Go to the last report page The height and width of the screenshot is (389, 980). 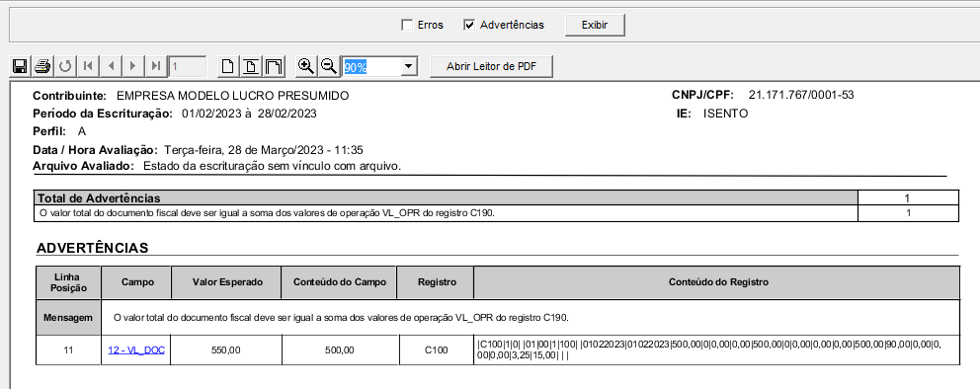coord(156,65)
